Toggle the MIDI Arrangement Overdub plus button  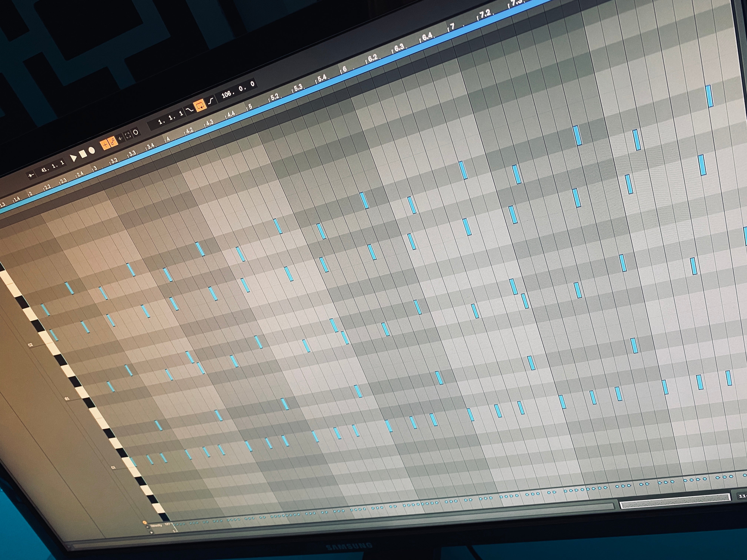point(105,145)
